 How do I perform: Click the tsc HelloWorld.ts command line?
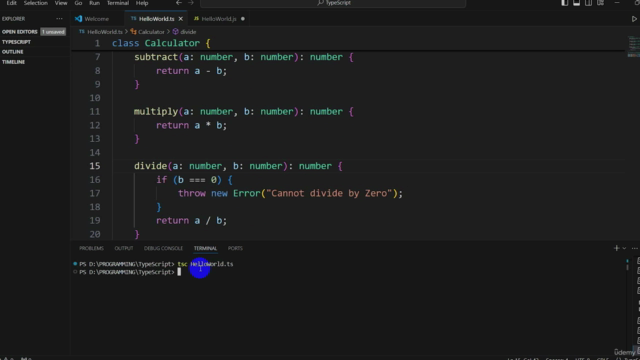click(x=205, y=264)
